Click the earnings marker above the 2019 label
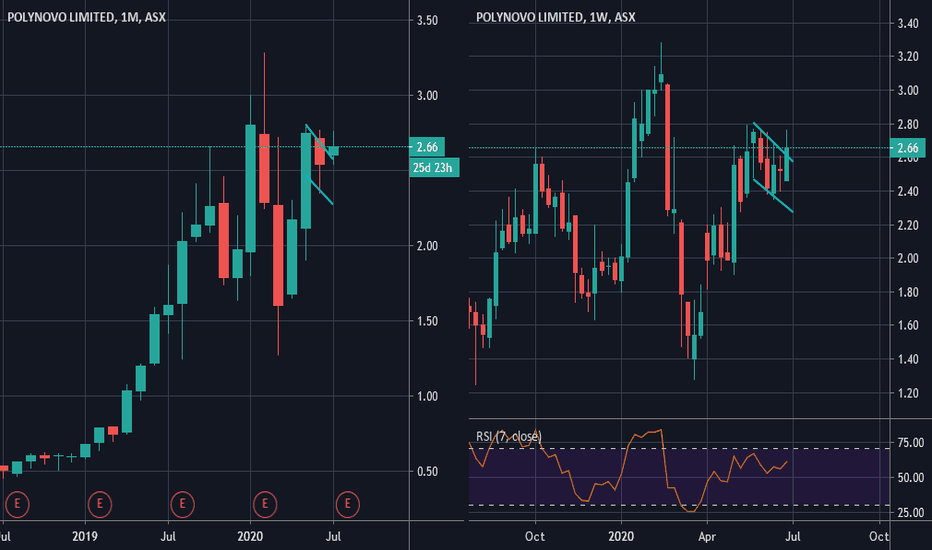The height and width of the screenshot is (550, 932). tap(99, 504)
